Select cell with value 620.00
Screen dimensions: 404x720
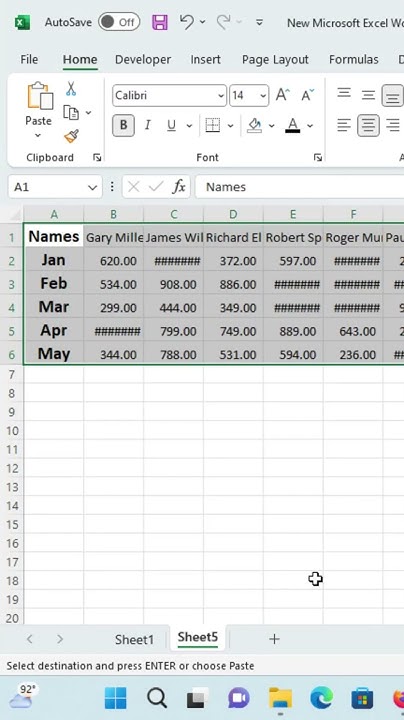(114, 261)
